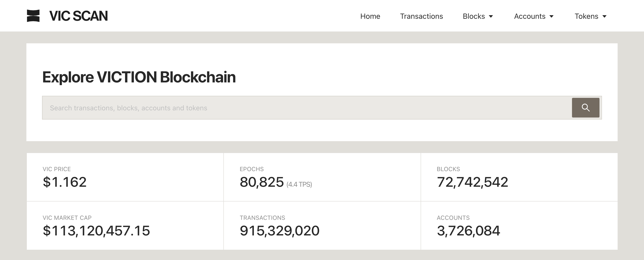This screenshot has height=260, width=644.
Task: Click the VIC Price $1.162 value
Action: tap(64, 182)
